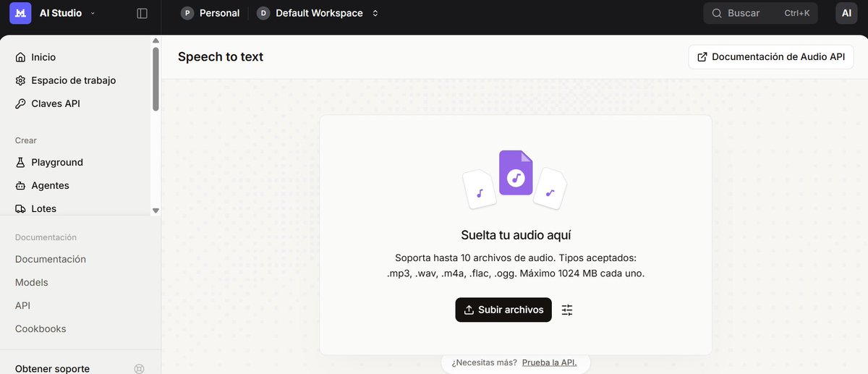The width and height of the screenshot is (868, 374).
Task: Click the Speech to text heading
Action: pos(221,56)
